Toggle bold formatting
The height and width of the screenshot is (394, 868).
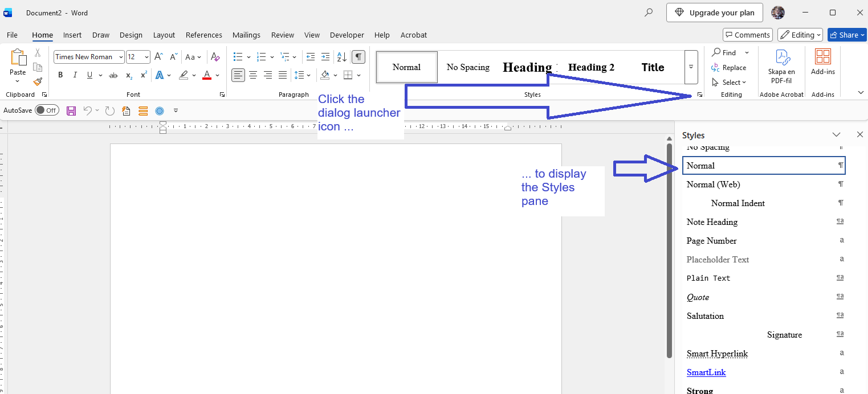[x=60, y=75]
